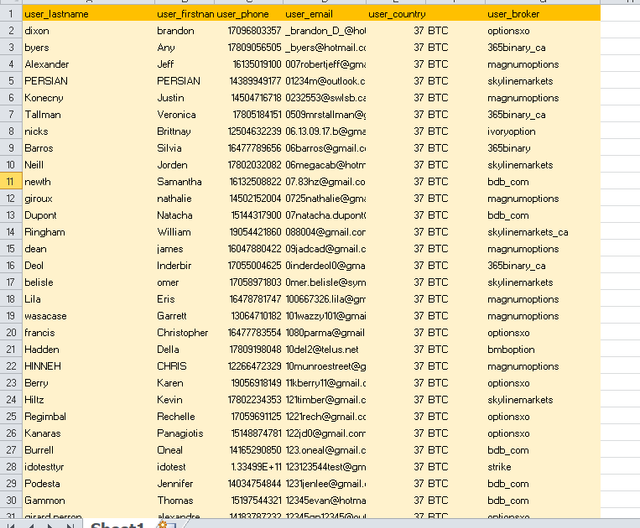Click the Samantha firstname cell
This screenshot has height=528, width=640.
[184, 182]
